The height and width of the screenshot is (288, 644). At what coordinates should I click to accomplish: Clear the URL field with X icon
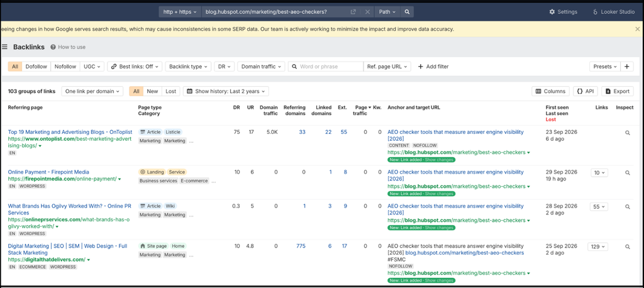(x=367, y=12)
